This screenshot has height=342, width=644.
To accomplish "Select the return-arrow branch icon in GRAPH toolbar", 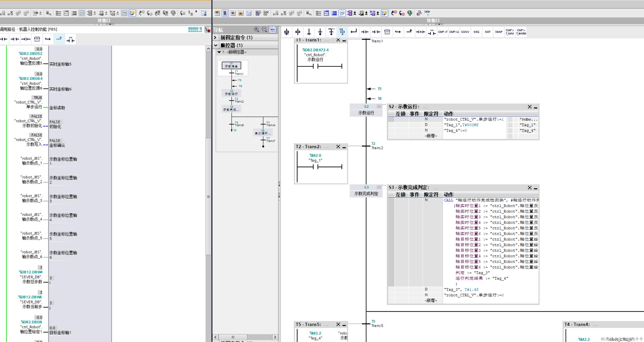I will (x=354, y=32).
